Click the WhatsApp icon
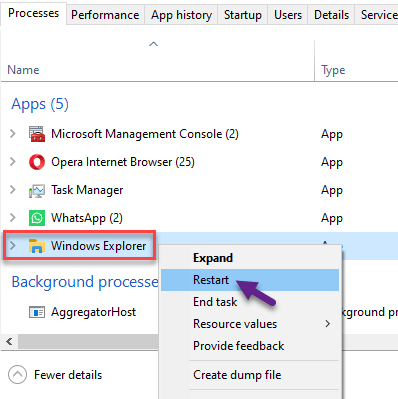Viewport: 398px width, 399px height. [x=37, y=218]
